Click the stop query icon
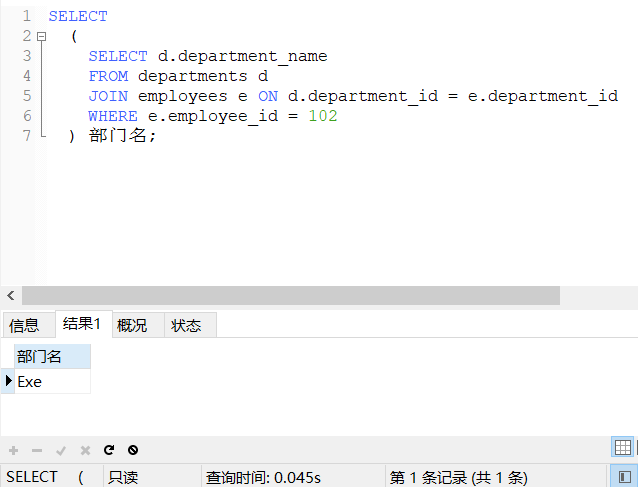Viewport: 638px width, 487px height. (x=133, y=451)
